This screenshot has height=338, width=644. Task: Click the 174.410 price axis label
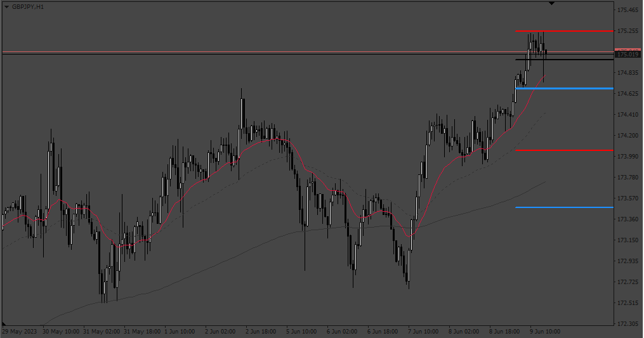[x=628, y=115]
